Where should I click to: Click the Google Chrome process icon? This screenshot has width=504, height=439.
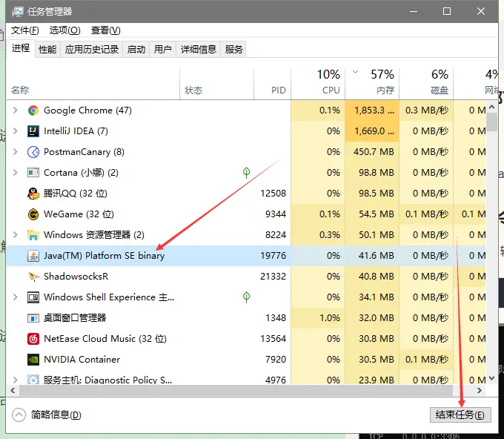coord(33,110)
